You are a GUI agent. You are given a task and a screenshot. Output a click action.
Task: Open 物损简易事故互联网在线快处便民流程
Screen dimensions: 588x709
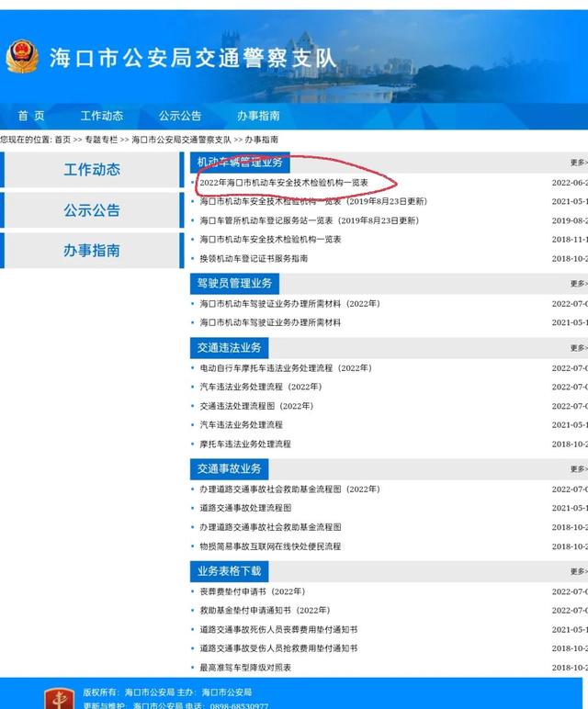coord(270,546)
